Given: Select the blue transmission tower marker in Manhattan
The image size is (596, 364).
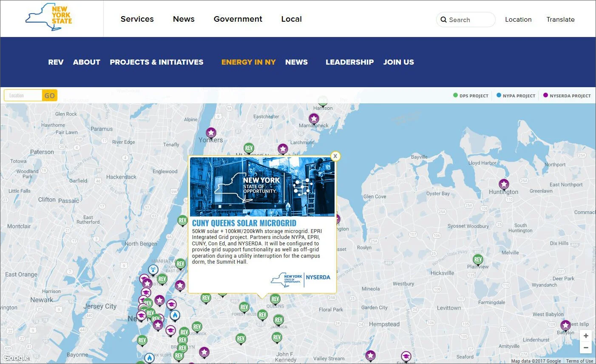Looking at the screenshot, I should pos(153,270).
